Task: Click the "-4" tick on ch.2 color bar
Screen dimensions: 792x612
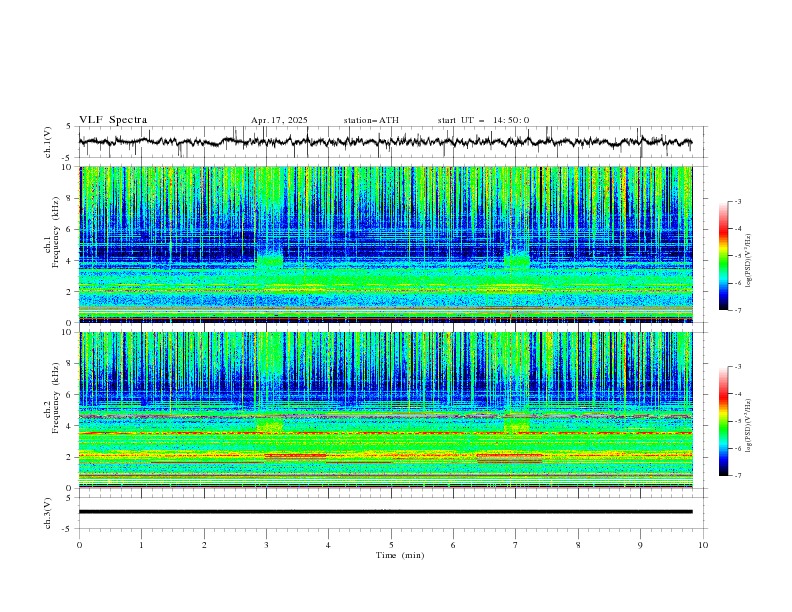Action: (x=738, y=394)
